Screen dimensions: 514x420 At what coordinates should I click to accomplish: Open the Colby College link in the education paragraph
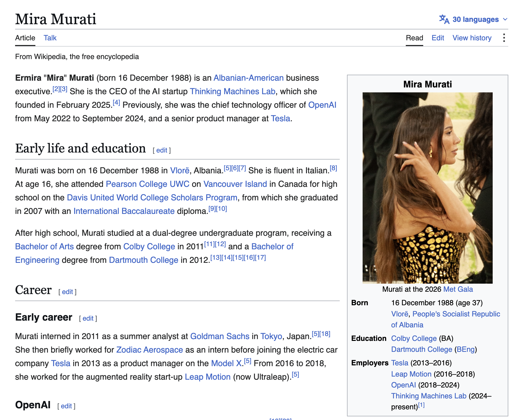[x=149, y=247]
